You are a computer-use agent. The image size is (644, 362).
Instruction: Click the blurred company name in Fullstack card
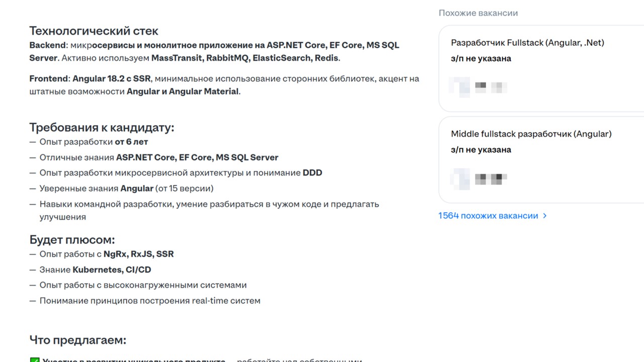(x=491, y=86)
